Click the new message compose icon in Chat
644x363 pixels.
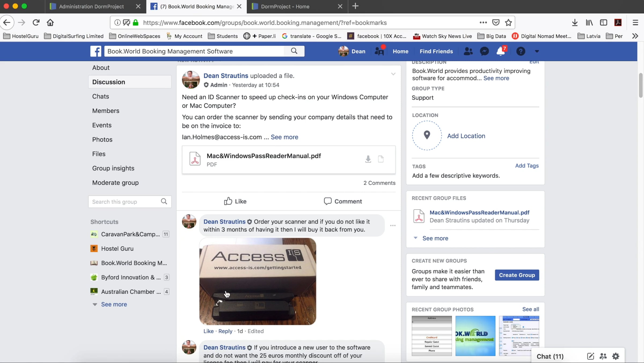click(590, 356)
